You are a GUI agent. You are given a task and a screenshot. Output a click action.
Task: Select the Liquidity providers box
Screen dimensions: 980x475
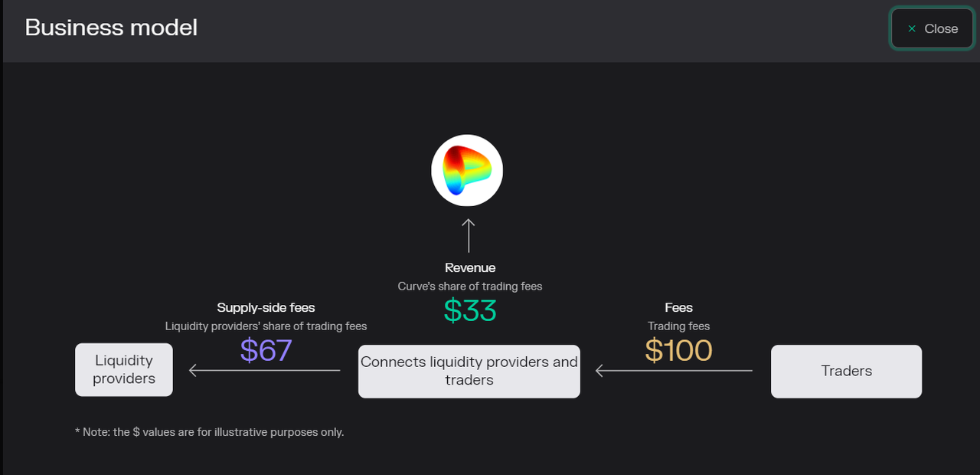pyautogui.click(x=124, y=369)
